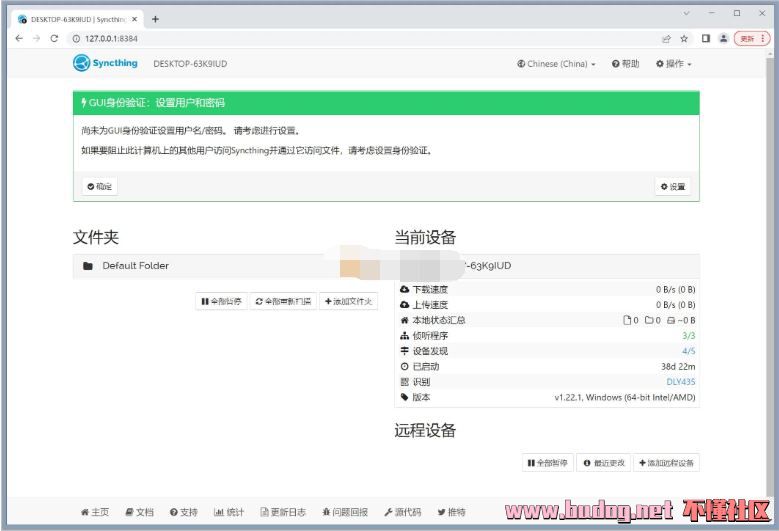The image size is (779, 531).
Task: Reload the browser page
Action: (54, 38)
